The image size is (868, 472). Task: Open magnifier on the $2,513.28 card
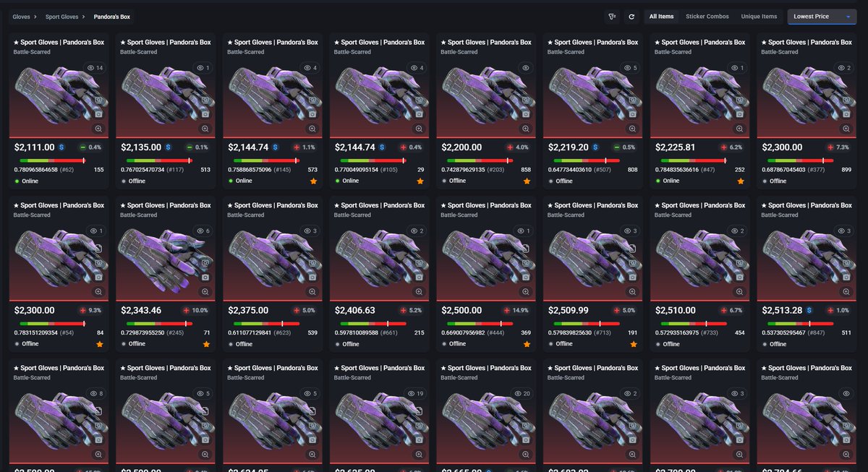(x=846, y=291)
